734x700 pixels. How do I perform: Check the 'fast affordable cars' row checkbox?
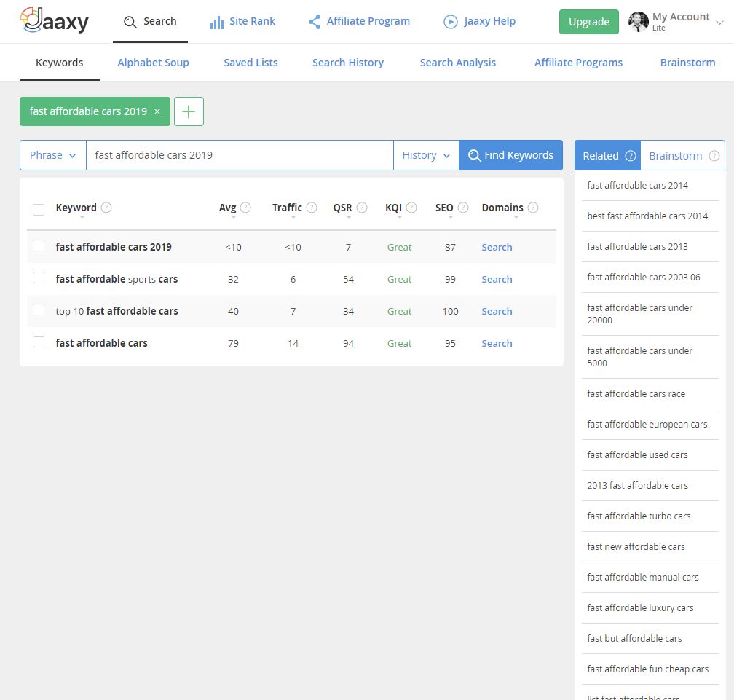(x=39, y=342)
